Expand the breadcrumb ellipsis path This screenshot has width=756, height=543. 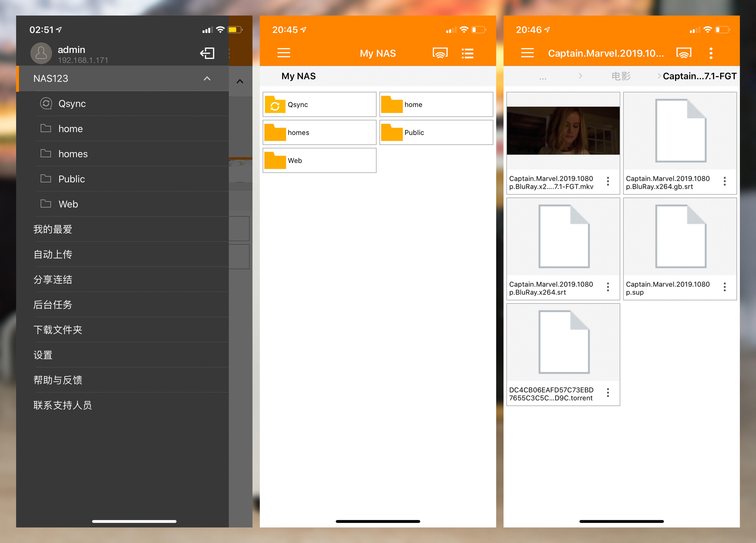(543, 77)
